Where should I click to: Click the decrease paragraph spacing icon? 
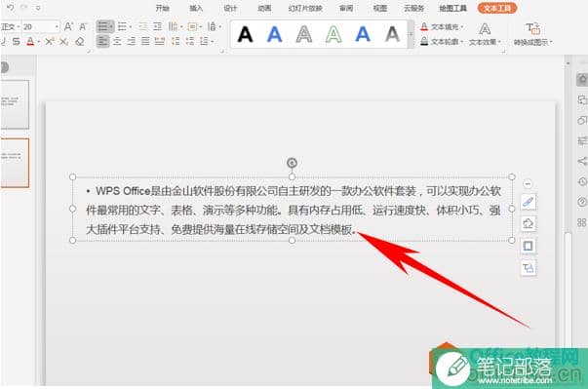190,42
